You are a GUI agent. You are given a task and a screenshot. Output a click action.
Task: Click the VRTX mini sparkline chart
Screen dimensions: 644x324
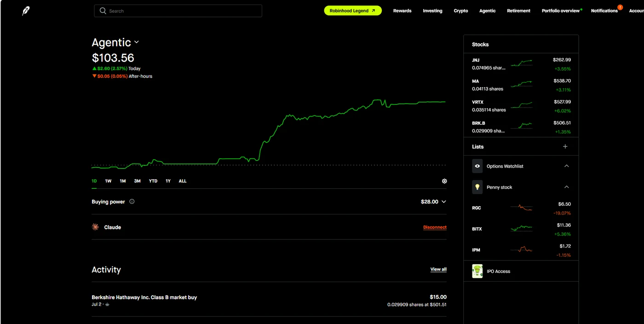click(x=521, y=105)
